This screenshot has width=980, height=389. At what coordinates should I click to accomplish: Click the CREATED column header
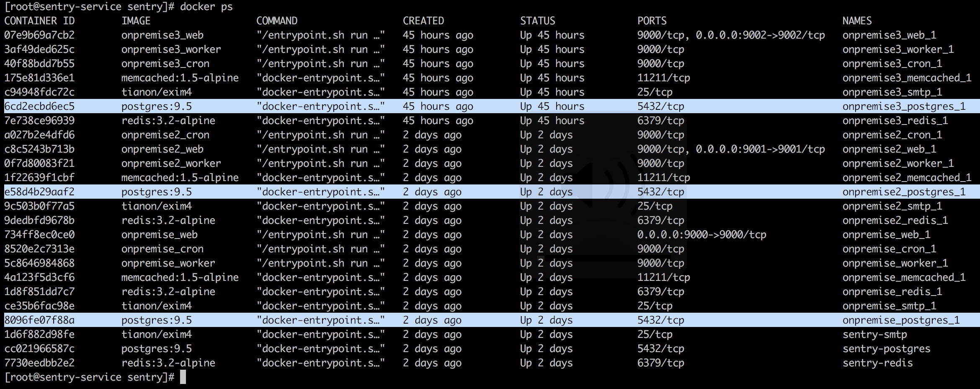point(423,21)
